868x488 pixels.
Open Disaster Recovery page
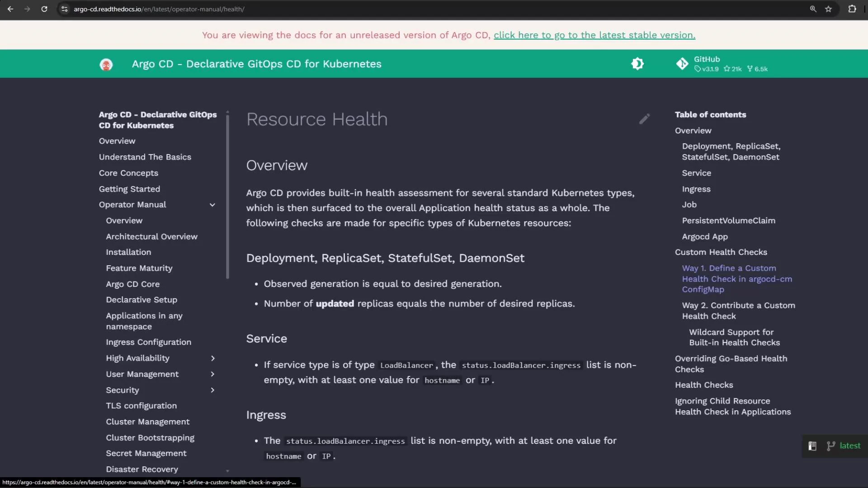(x=142, y=469)
